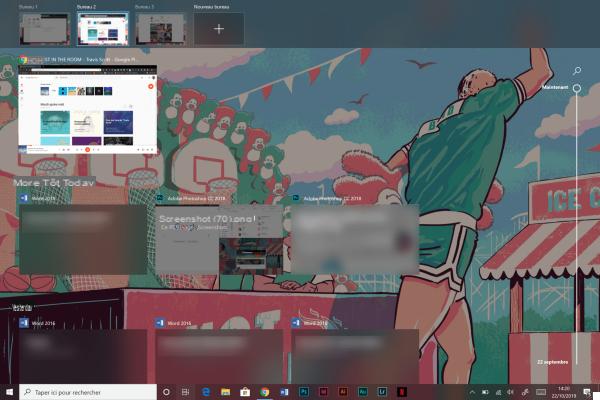Open the network tray icon
This screenshot has height=400, width=600.
pyautogui.click(x=498, y=392)
